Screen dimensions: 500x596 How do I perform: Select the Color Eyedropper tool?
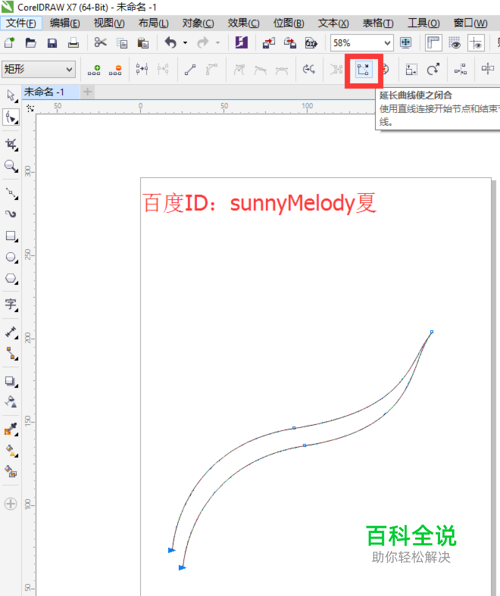[x=11, y=430]
